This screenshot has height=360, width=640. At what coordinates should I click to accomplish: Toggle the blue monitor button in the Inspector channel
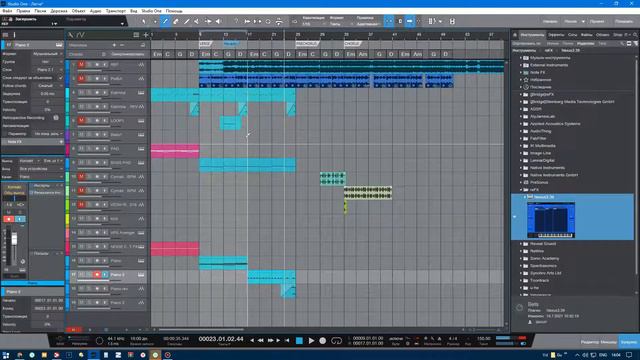click(x=20, y=219)
